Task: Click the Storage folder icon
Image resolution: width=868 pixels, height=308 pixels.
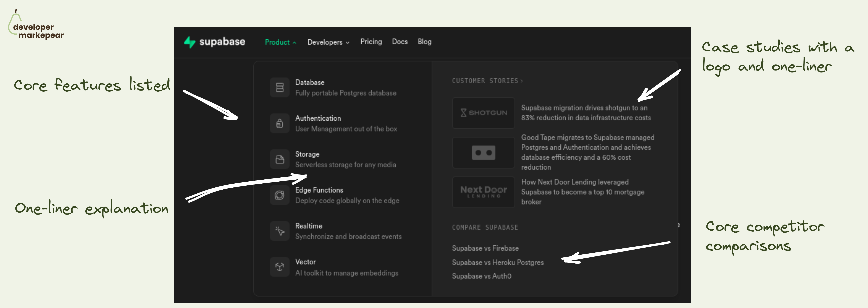Action: (x=279, y=159)
